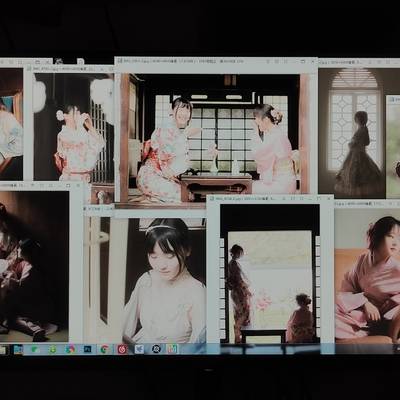The width and height of the screenshot is (400, 400).
Task: Open the black circular taskbar icon
Action: coord(156,349)
